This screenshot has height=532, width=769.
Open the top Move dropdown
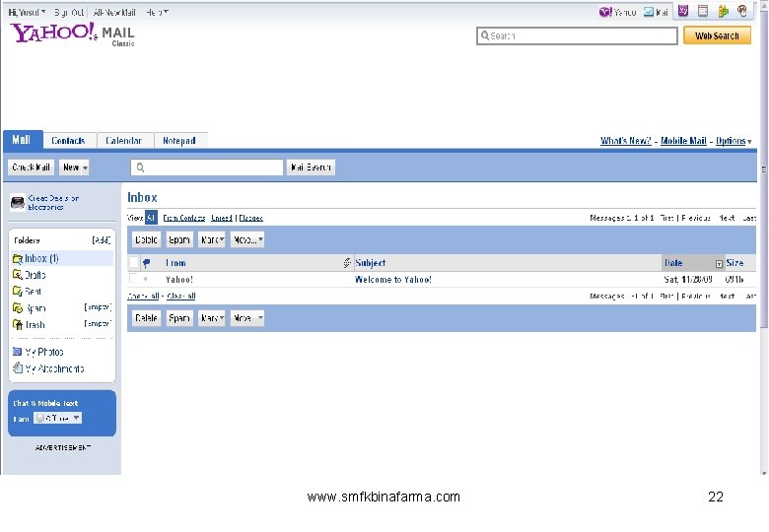[x=247, y=239]
